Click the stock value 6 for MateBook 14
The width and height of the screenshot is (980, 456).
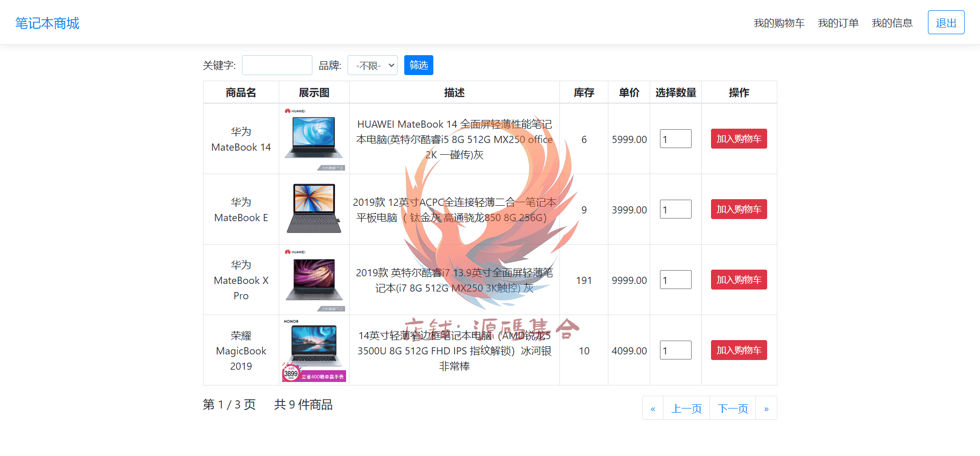click(x=584, y=139)
